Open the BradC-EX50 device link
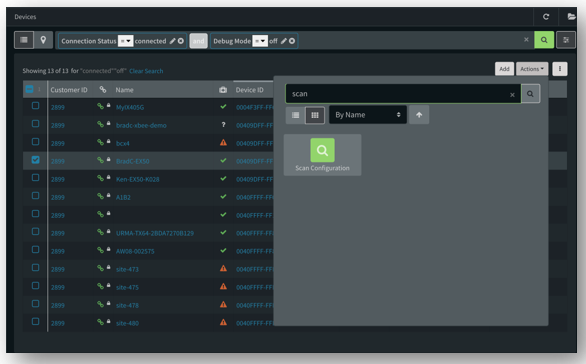This screenshot has height=364, width=586. (x=133, y=161)
